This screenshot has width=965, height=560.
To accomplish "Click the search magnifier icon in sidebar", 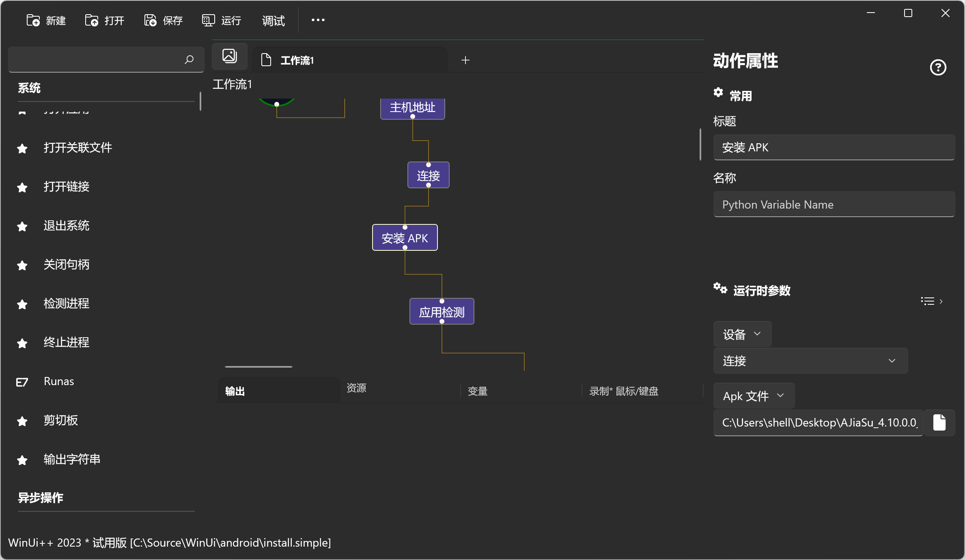I will (189, 60).
